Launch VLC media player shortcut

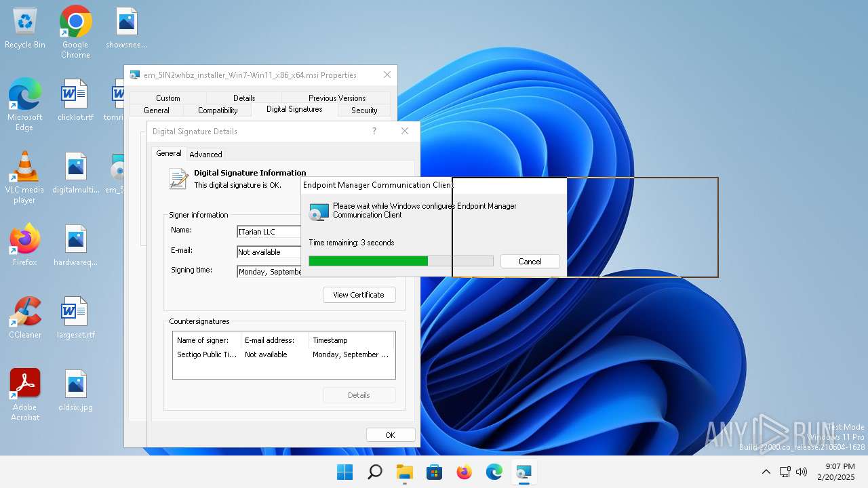pos(25,178)
